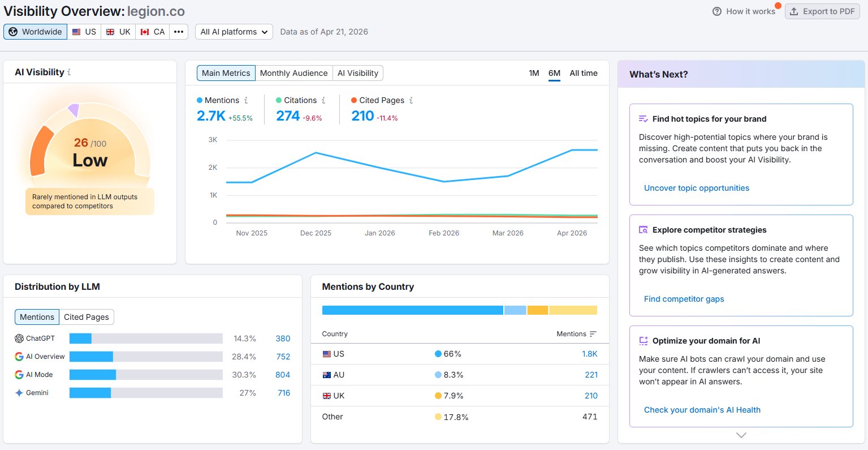The height and width of the screenshot is (450, 868).
Task: Click the ChatGPT mentions count 380
Action: pos(283,338)
